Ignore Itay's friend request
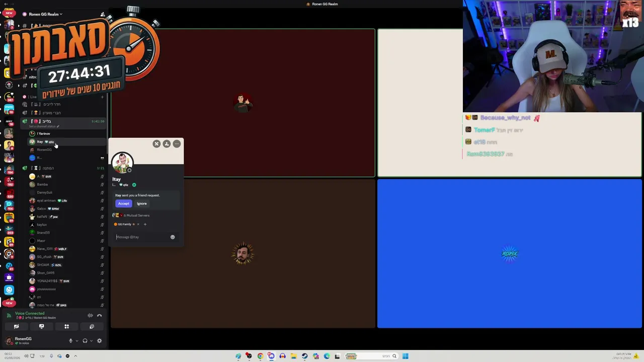644x362 pixels. (142, 204)
